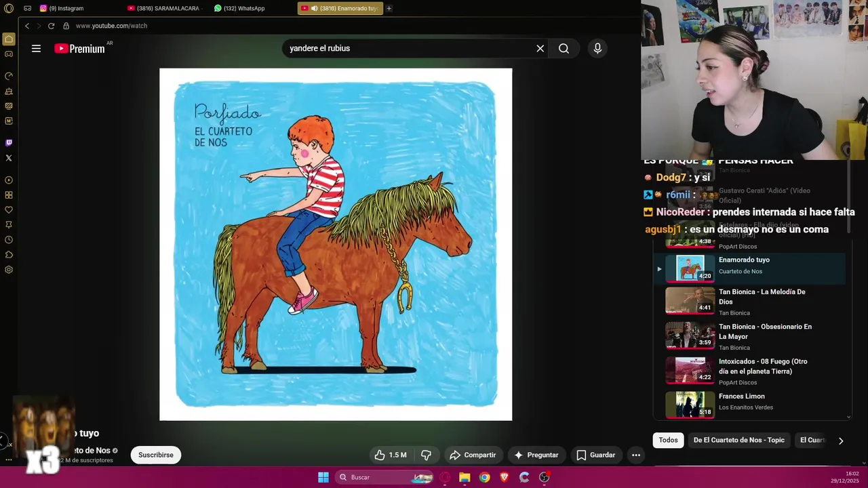Open extensions cube icon in sidebar
Screen dimensions: 868x488
pyautogui.click(x=9, y=255)
